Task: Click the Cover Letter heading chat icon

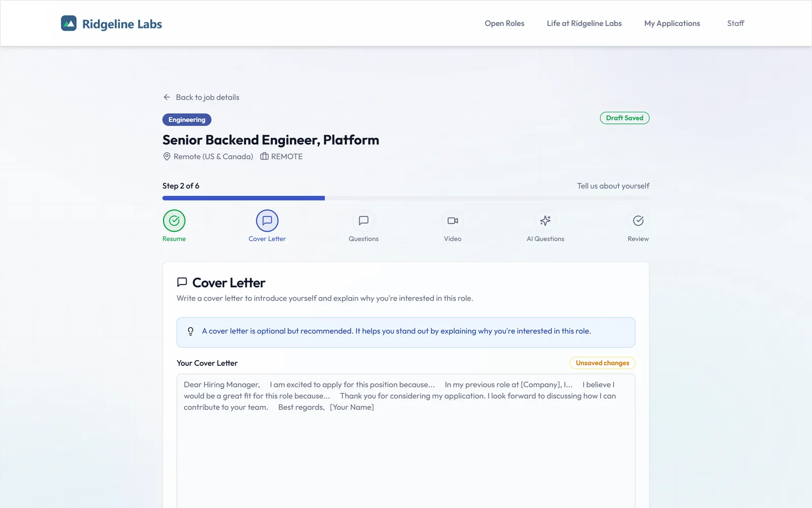Action: click(182, 282)
